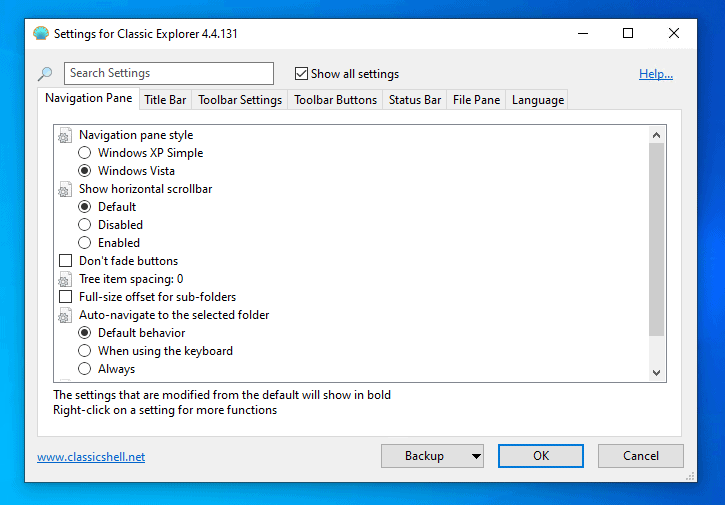Choose Disabled for horizontal scrollbar
725x505 pixels.
tap(85, 225)
